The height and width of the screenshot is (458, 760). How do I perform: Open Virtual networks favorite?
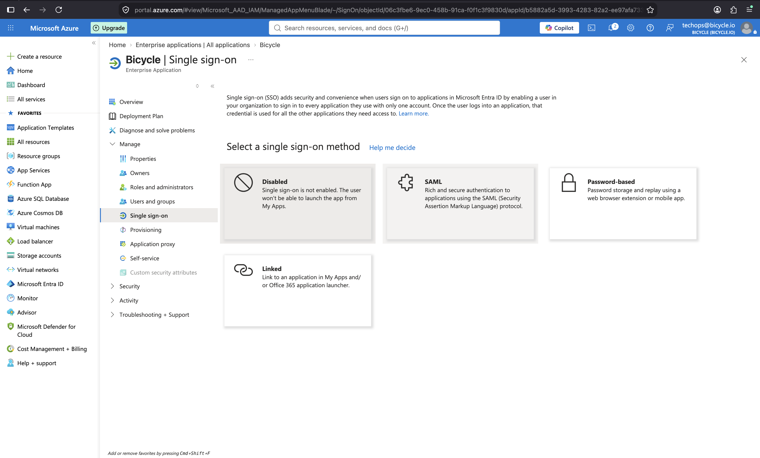coord(37,270)
